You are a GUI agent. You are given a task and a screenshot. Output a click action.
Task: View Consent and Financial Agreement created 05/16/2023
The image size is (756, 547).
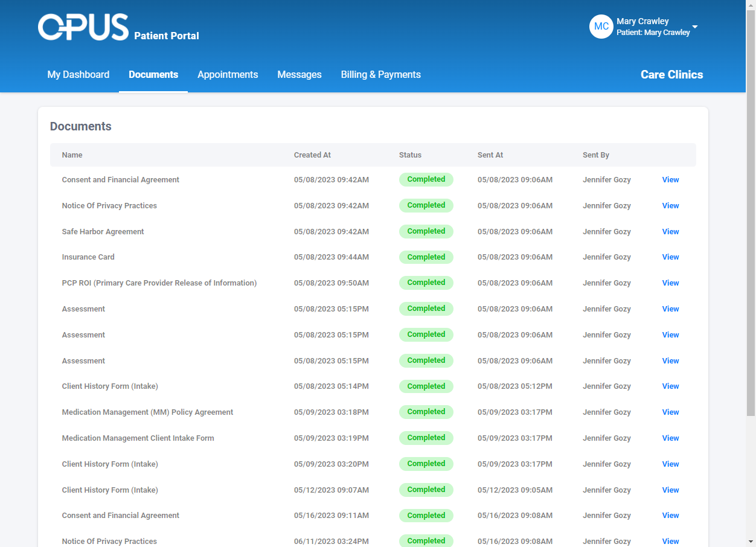coord(670,516)
